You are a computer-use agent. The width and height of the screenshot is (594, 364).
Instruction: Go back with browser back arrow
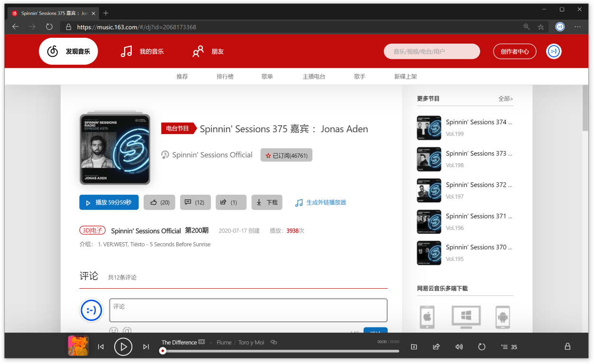pyautogui.click(x=15, y=27)
